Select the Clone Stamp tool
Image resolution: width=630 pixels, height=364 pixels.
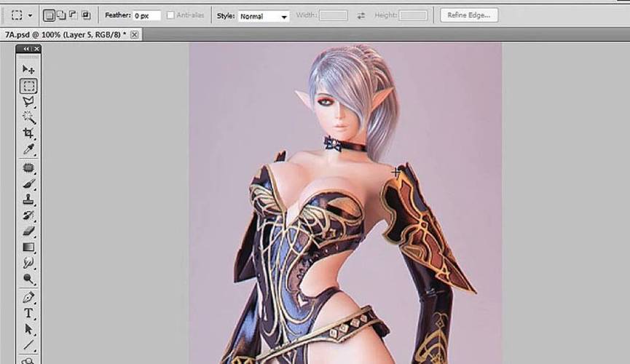(x=28, y=199)
